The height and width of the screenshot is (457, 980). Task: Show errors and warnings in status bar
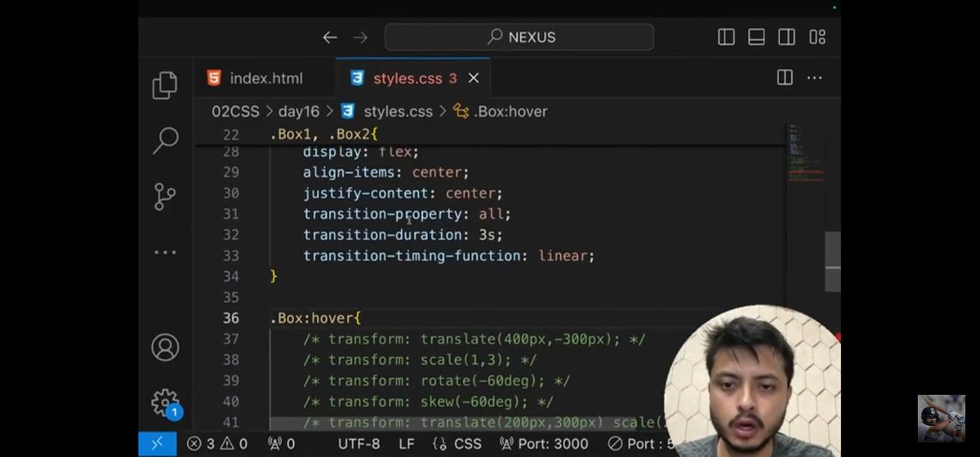216,444
